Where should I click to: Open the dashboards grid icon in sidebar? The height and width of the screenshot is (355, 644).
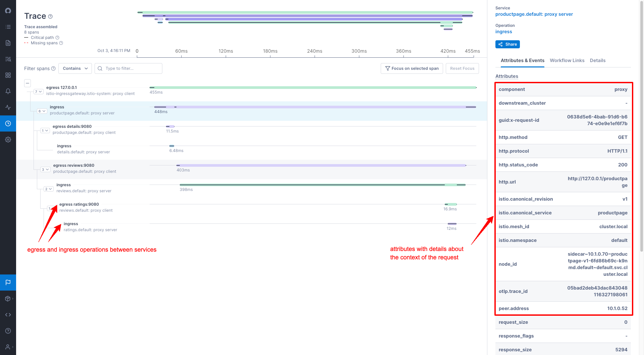pyautogui.click(x=8, y=75)
